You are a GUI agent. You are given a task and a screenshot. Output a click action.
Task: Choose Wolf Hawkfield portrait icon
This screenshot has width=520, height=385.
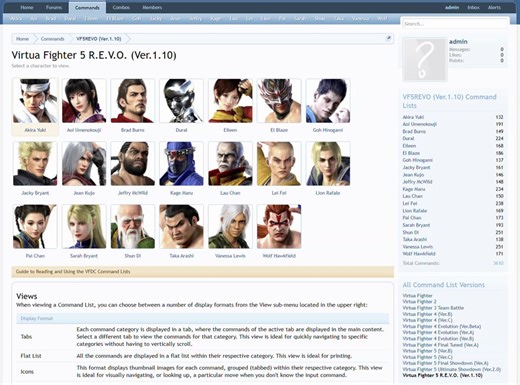point(279,227)
